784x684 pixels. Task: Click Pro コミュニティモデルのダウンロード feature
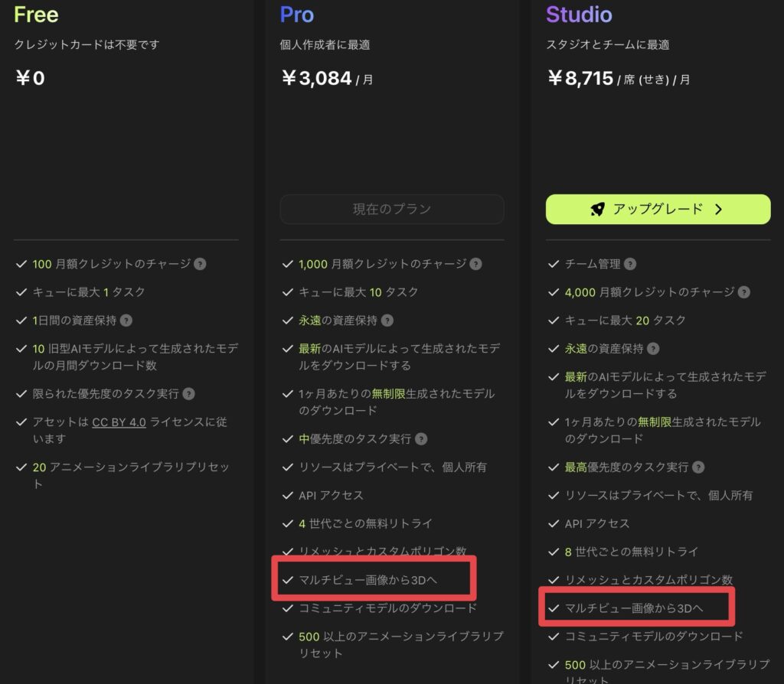(387, 608)
